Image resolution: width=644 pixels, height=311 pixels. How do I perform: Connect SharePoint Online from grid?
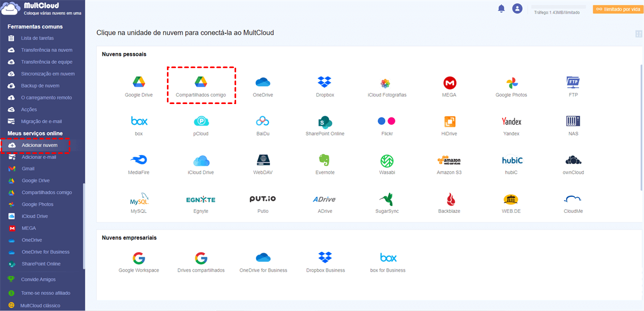325,125
